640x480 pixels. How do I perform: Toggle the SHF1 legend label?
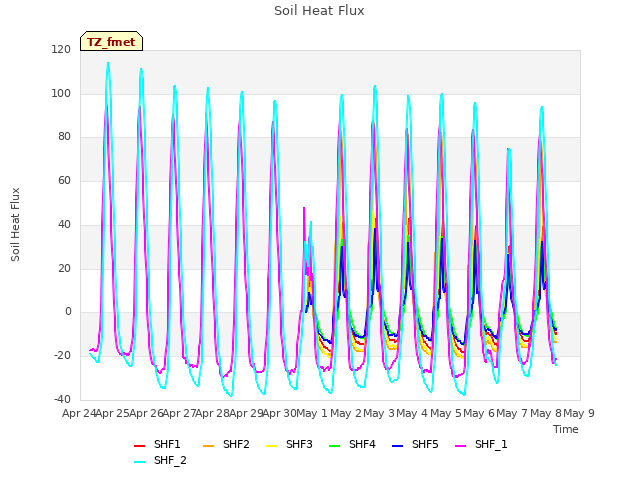(x=167, y=444)
